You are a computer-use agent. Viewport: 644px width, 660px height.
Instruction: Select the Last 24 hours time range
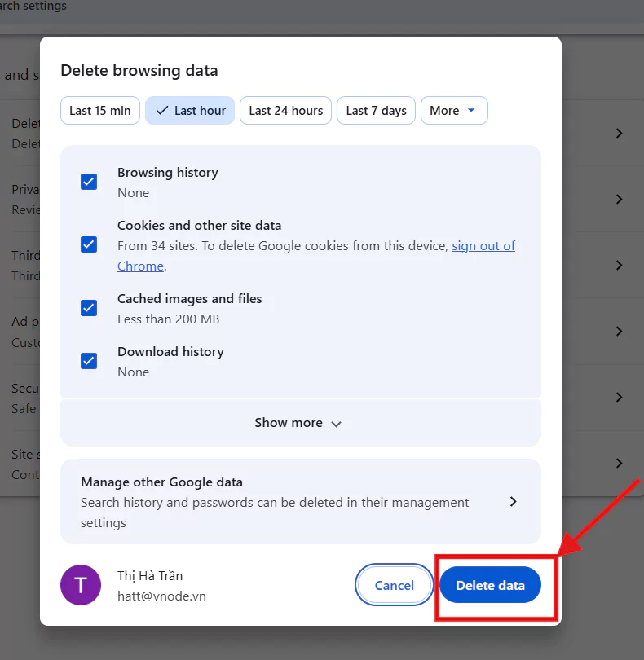click(x=285, y=111)
